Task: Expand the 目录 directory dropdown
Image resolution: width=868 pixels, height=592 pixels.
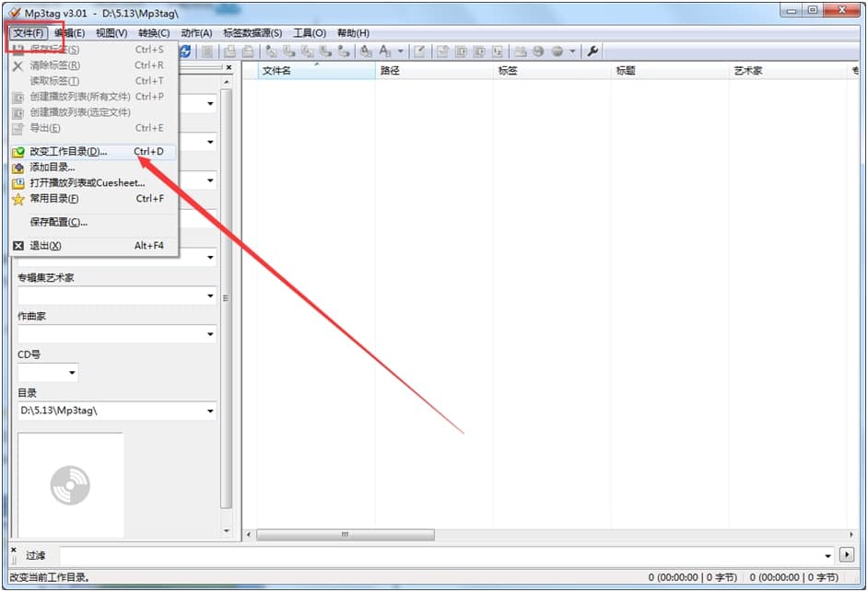Action: click(210, 412)
